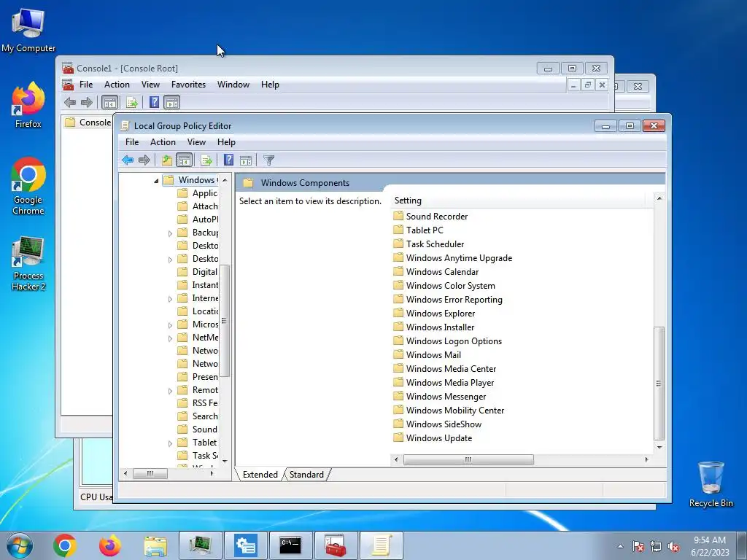Click the settings list vertical scrollbar up arrow
The height and width of the screenshot is (560, 747).
(659, 198)
